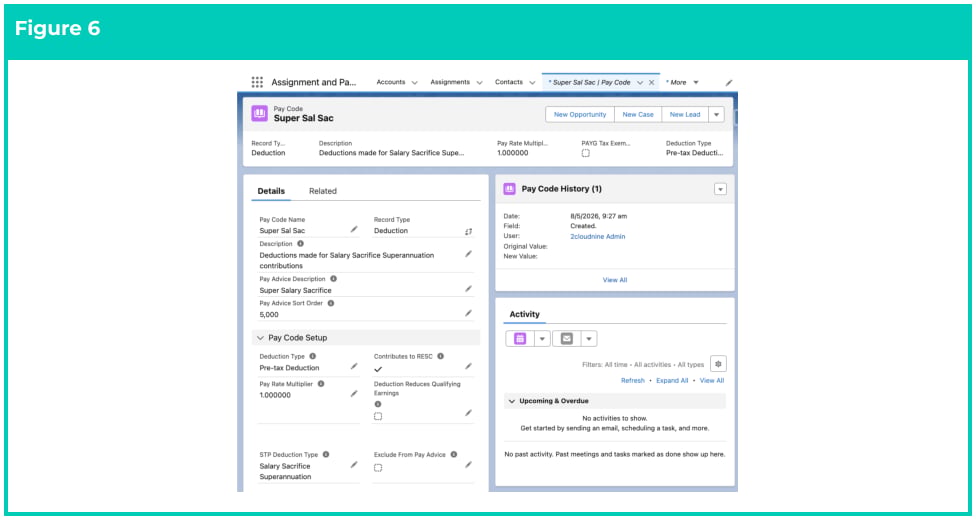Select the Activity tab
Image resolution: width=976 pixels, height=520 pixels.
click(525, 314)
